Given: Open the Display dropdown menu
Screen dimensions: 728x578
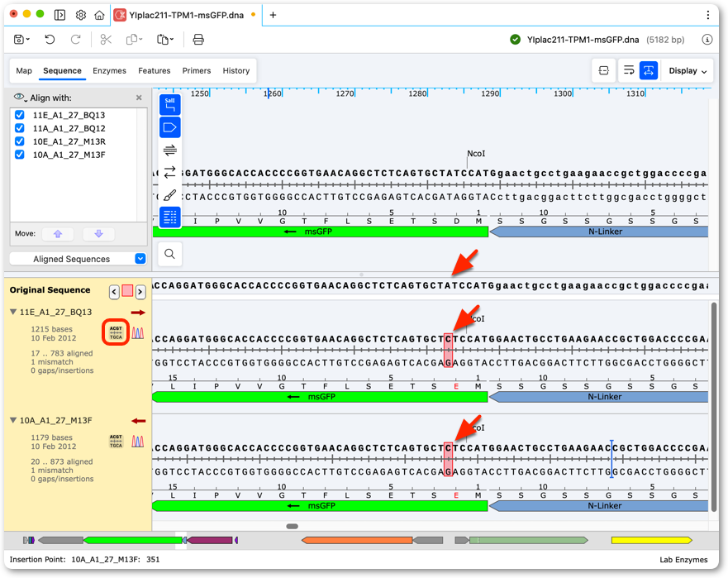Looking at the screenshot, I should (688, 70).
